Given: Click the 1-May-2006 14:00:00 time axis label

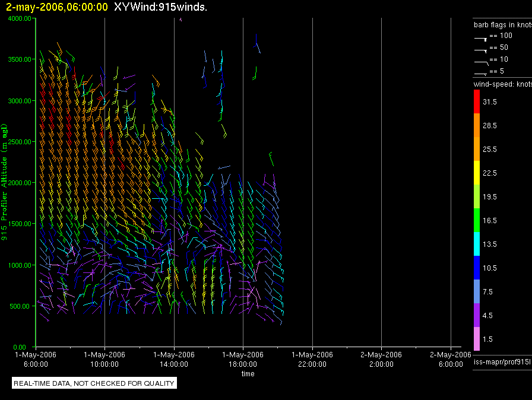Looking at the screenshot, I should 174,358.
